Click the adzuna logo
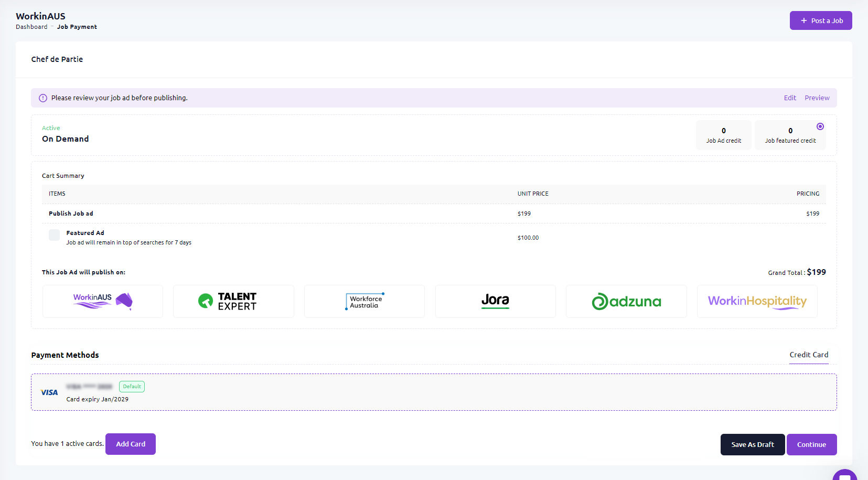Image resolution: width=868 pixels, height=480 pixels. click(626, 301)
